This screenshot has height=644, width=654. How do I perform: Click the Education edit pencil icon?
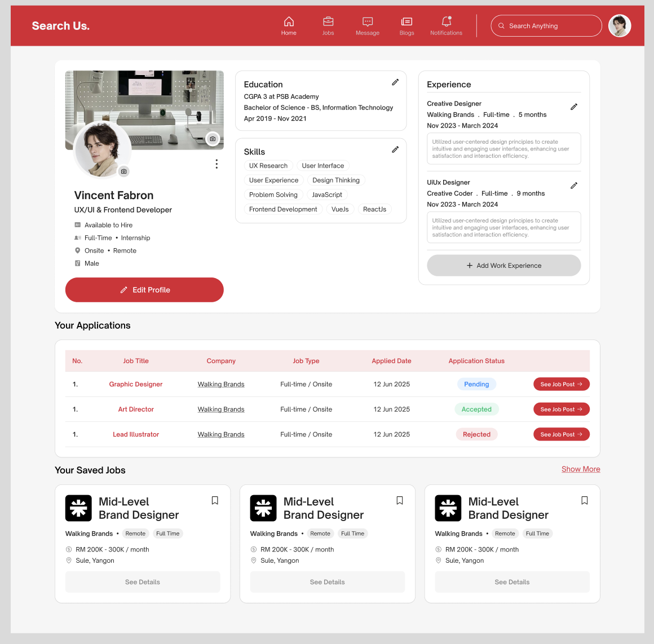coord(395,82)
